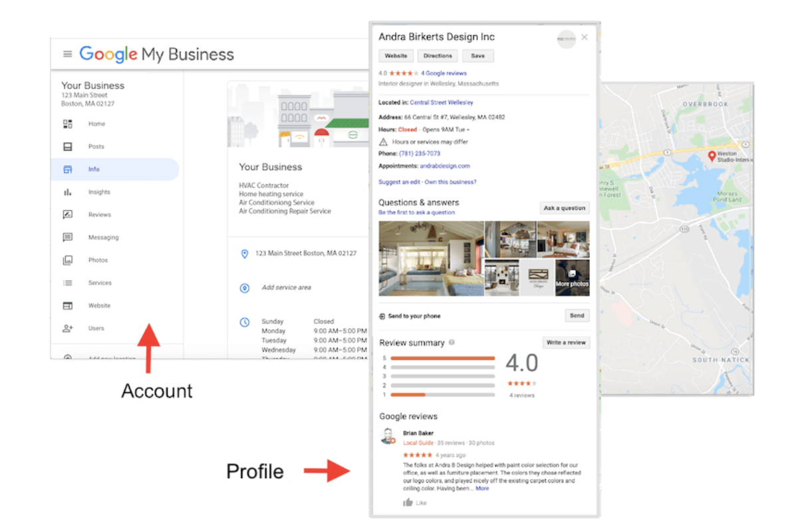Click the service area target icon
The height and width of the screenshot is (532, 798).
[244, 288]
